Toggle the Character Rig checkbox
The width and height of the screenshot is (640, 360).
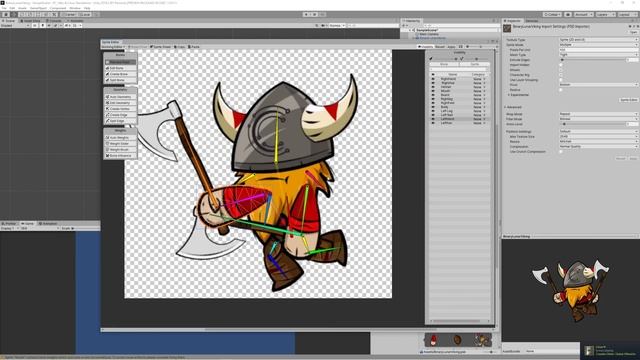coord(561,75)
